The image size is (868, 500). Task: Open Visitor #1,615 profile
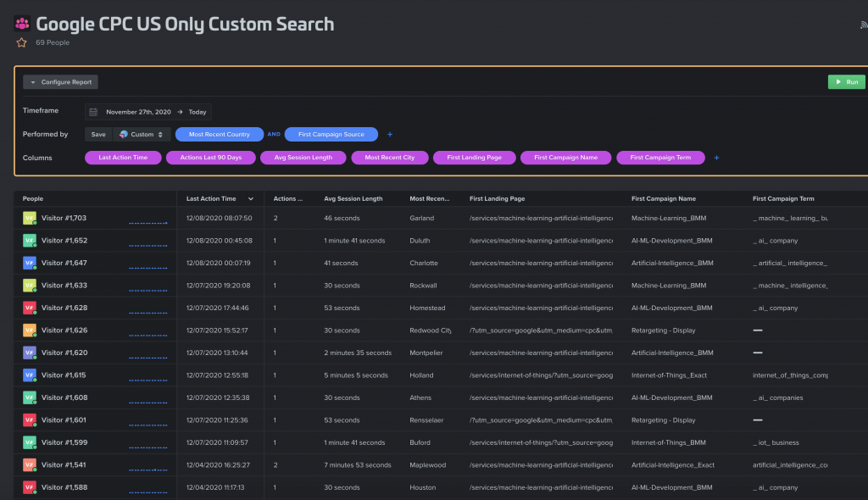coord(64,375)
